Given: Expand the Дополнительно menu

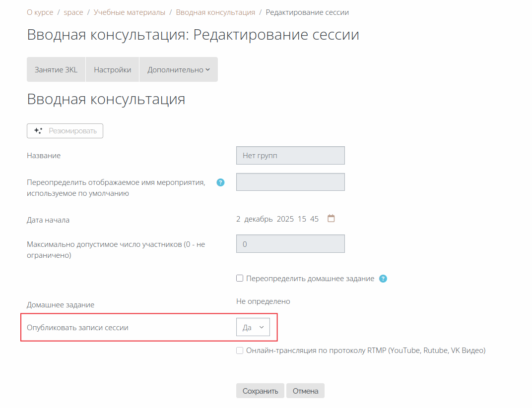Looking at the screenshot, I should pos(179,69).
